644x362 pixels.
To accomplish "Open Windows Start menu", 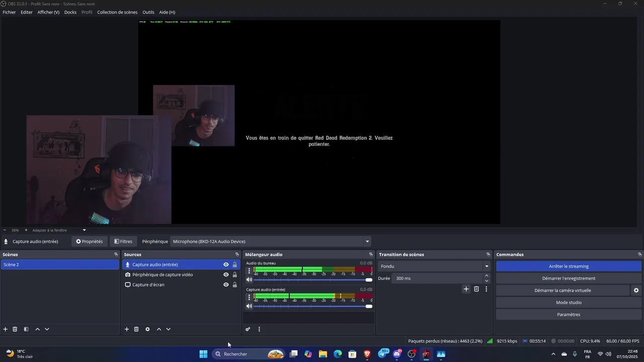I will [x=203, y=354].
